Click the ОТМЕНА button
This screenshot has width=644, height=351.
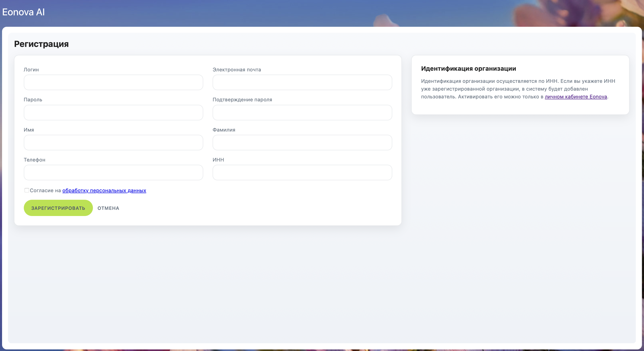108,208
